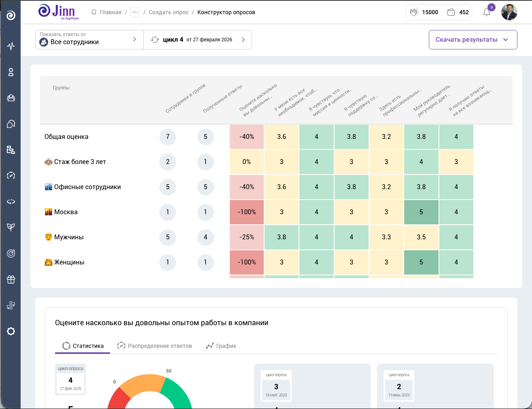The image size is (532, 409).
Task: Open the settings gear sidebar icon
Action: click(11, 331)
